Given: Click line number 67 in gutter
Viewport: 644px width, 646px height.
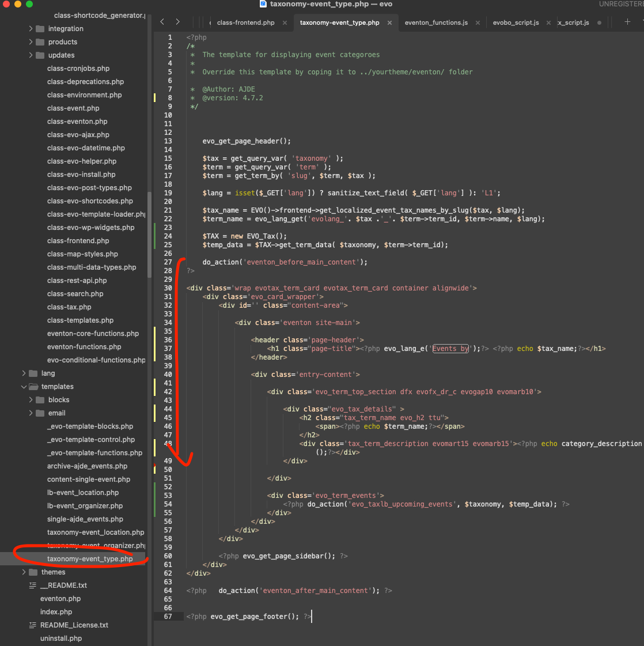Looking at the screenshot, I should pyautogui.click(x=168, y=617).
